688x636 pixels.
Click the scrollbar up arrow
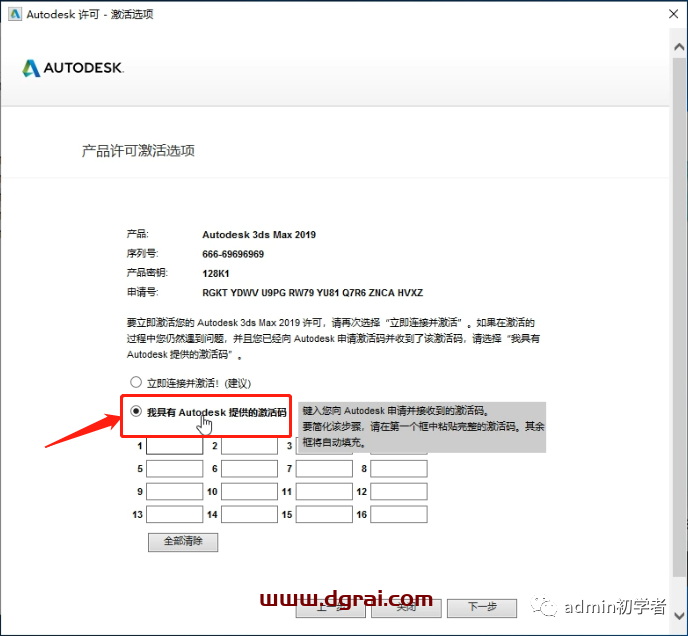tap(679, 47)
